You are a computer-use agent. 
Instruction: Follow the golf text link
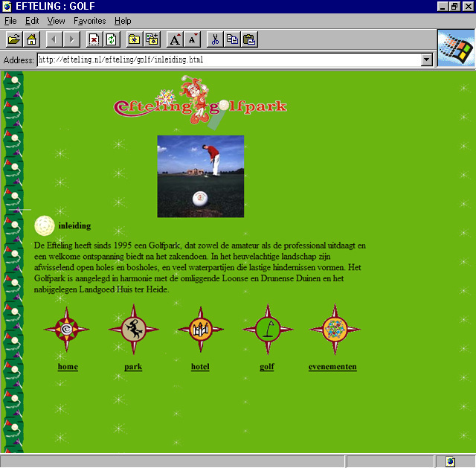(x=267, y=367)
